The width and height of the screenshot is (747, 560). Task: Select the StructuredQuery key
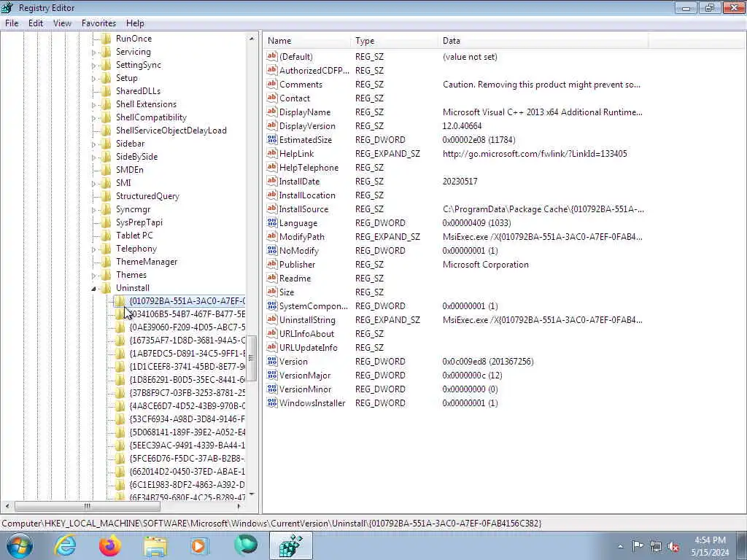click(x=147, y=195)
